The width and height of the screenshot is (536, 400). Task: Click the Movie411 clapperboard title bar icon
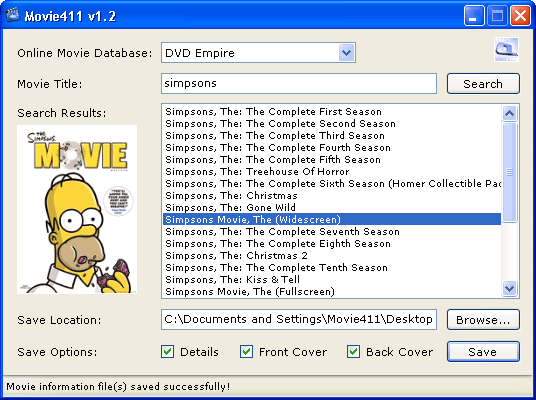point(13,15)
